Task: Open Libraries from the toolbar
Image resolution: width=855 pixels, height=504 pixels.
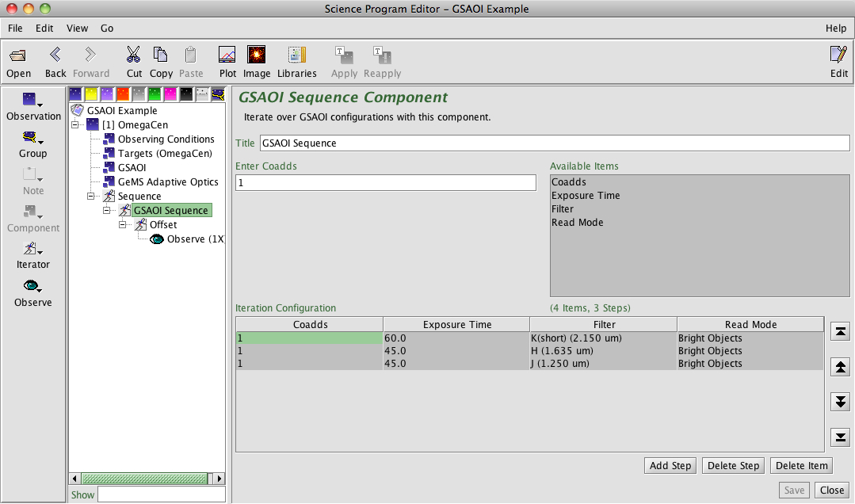Action: pos(296,55)
